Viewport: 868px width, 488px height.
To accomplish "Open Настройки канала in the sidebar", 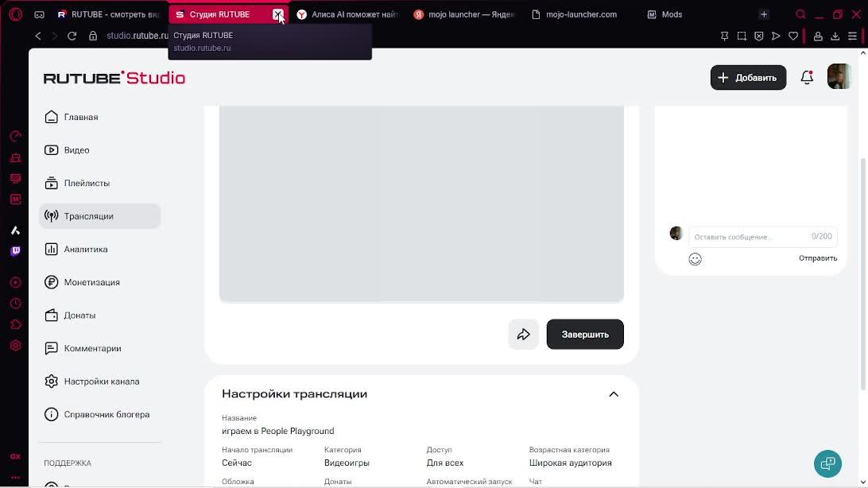I will coord(99,381).
